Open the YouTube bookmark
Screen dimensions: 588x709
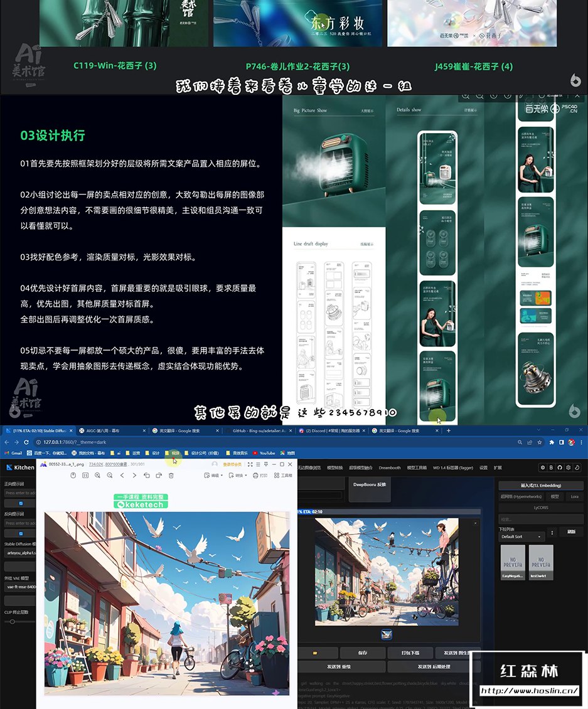click(x=264, y=452)
